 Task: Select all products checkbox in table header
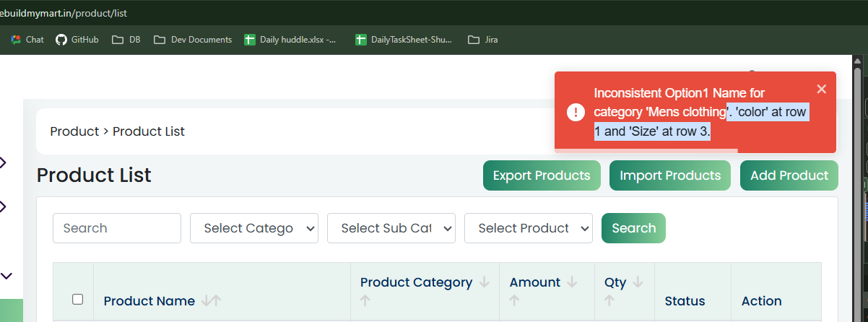point(78,299)
